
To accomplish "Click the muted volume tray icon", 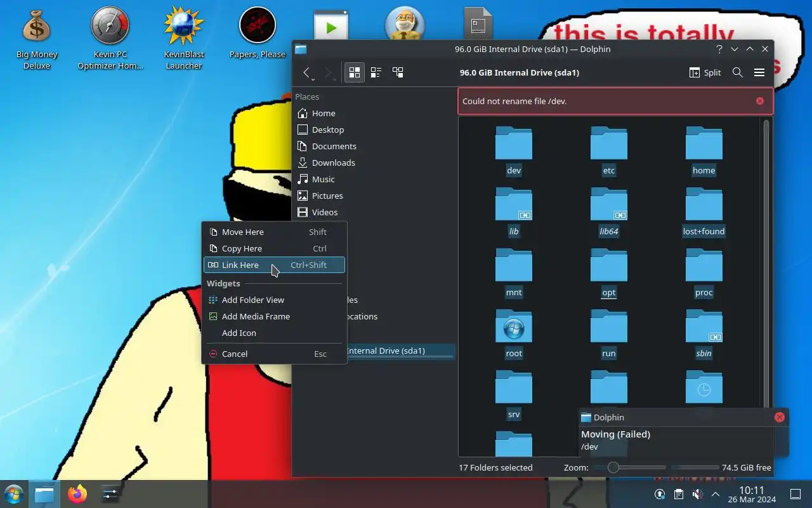I will point(697,494).
